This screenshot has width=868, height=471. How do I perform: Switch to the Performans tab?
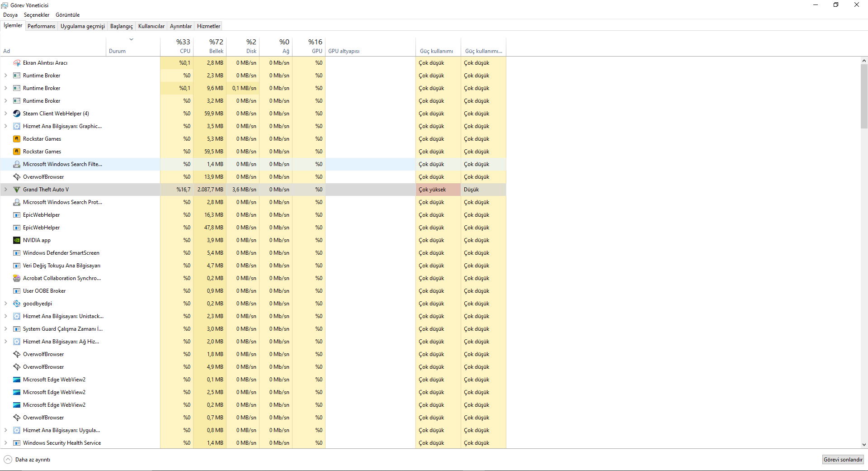tap(41, 26)
